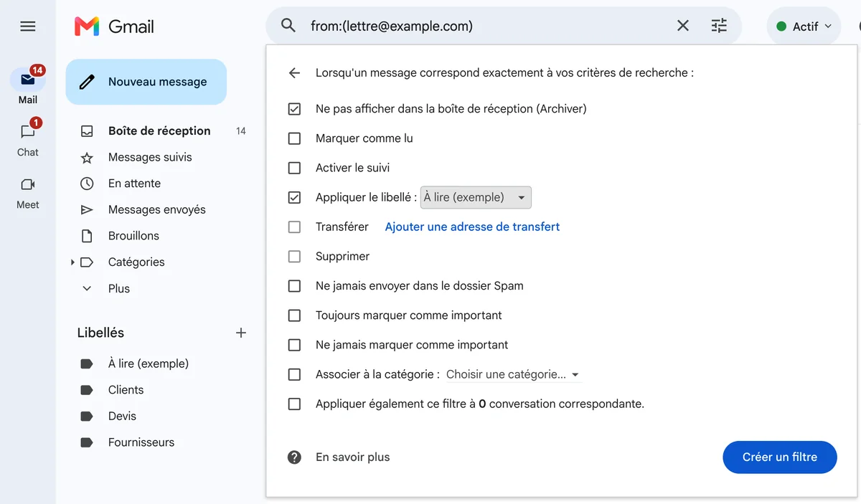Click the inbox icon beside Boîte de réception
This screenshot has width=861, height=504.
[87, 131]
